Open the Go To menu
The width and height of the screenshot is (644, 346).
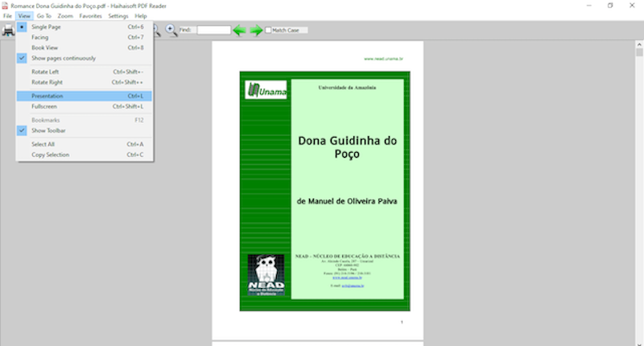44,16
